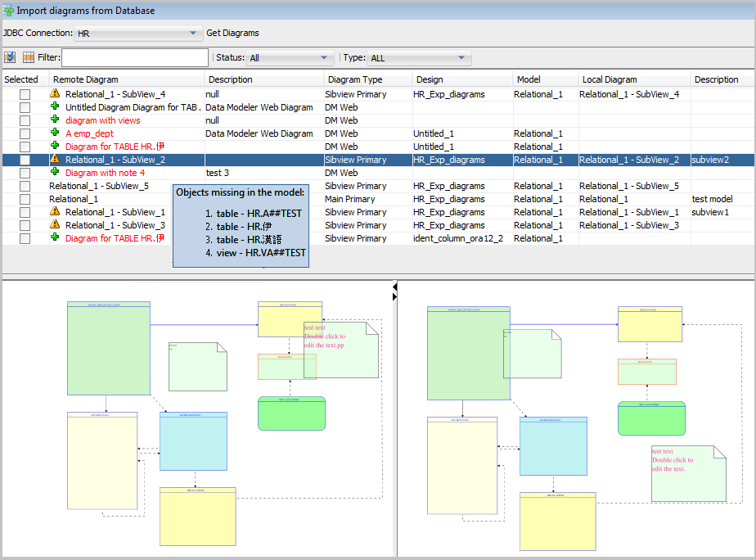Click green plus icon beside Diagram with note 4
Viewport: 756px width, 560px height.
(55, 173)
